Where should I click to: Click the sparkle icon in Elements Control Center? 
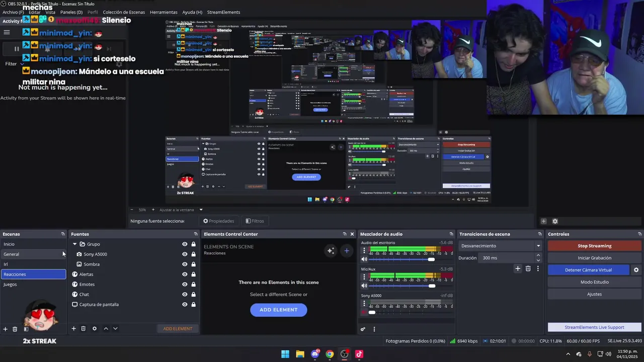331,250
